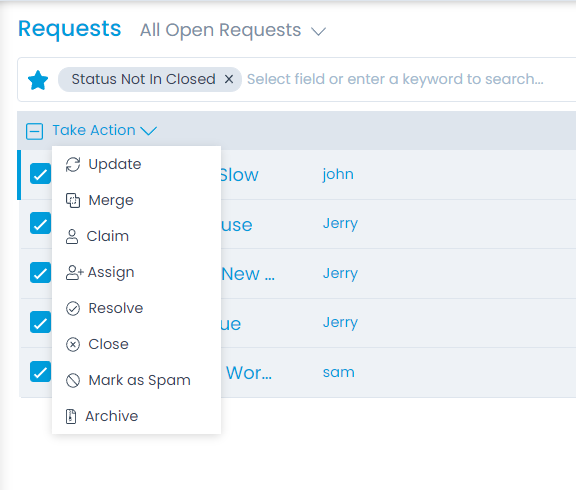Click the Update refresh icon
The height and width of the screenshot is (490, 576).
(x=73, y=164)
